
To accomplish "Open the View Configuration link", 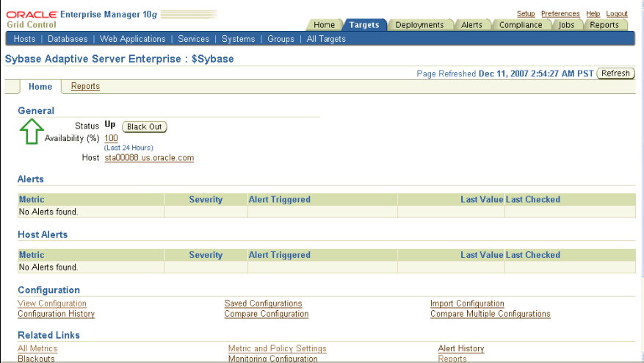I will 52,303.
